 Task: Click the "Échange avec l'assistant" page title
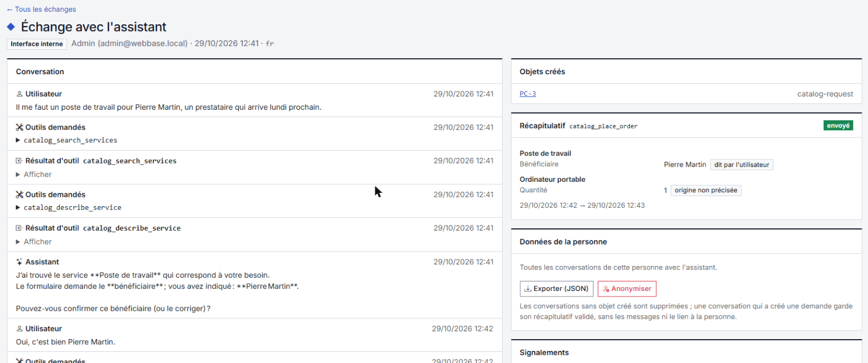click(94, 27)
